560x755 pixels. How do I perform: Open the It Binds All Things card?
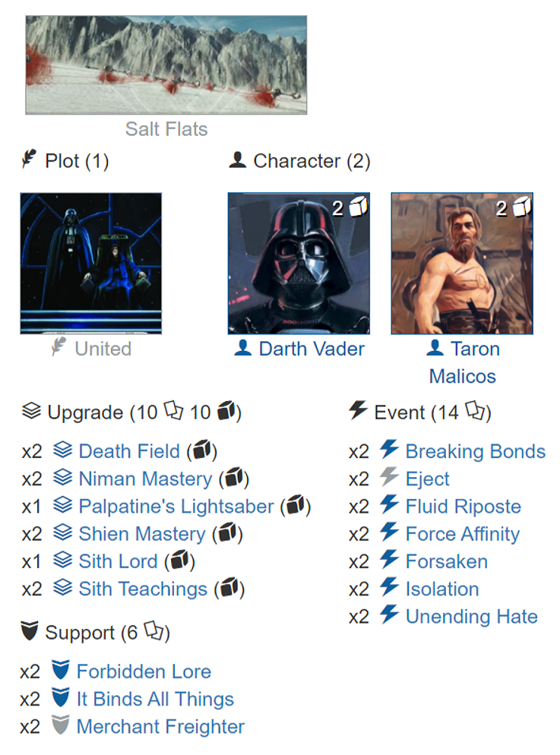point(155,700)
